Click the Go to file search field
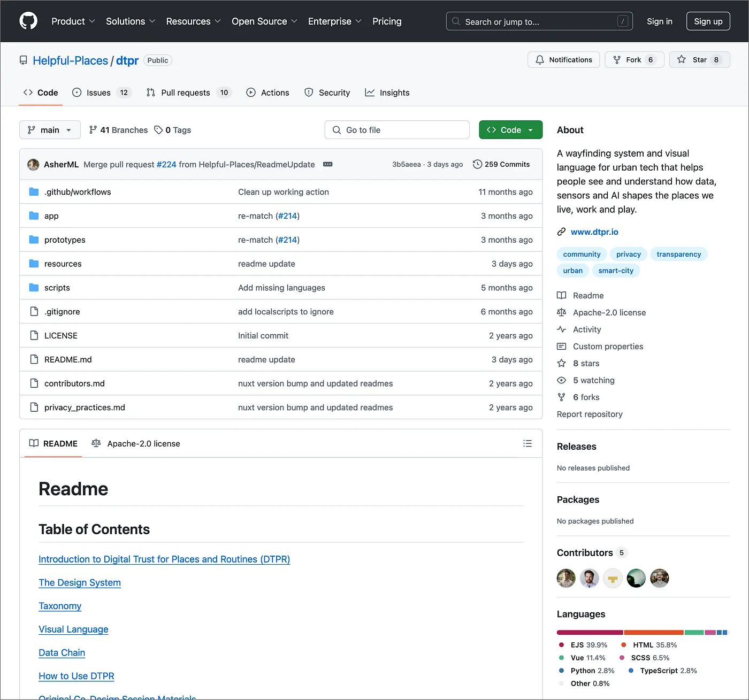 pos(397,130)
